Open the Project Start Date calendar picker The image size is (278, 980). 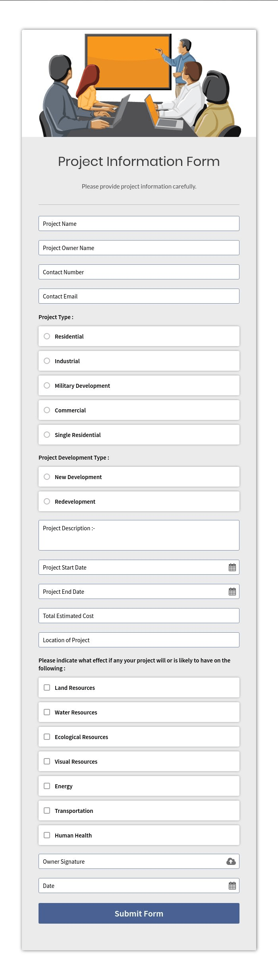coord(232,567)
